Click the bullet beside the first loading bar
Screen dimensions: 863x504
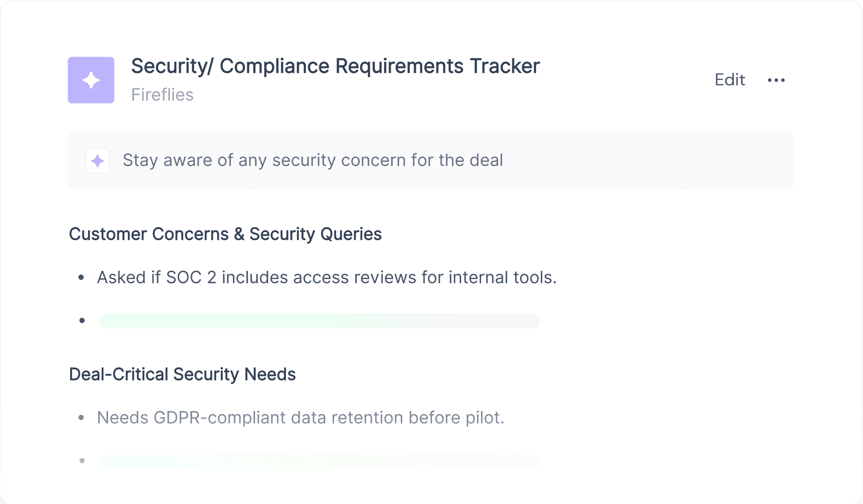click(82, 321)
